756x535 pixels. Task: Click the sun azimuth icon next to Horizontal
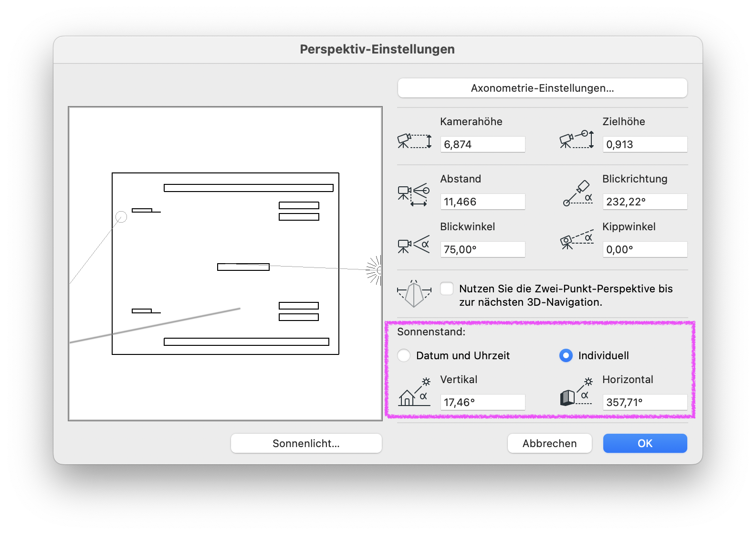click(577, 392)
